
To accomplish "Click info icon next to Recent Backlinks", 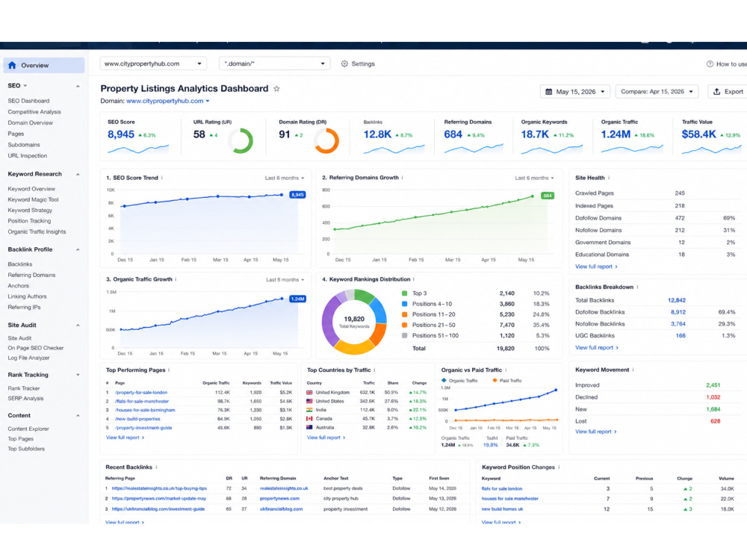I will tap(156, 467).
